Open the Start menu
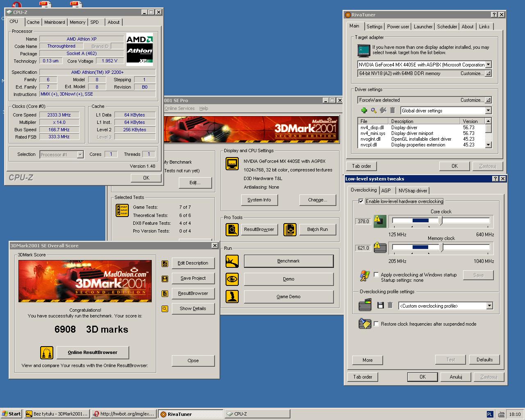This screenshot has height=420, width=525. pyautogui.click(x=11, y=414)
